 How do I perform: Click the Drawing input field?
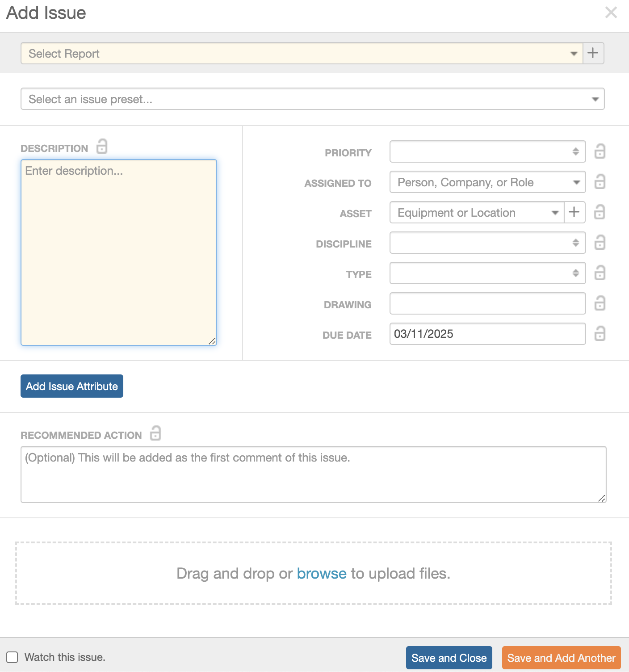[488, 303]
